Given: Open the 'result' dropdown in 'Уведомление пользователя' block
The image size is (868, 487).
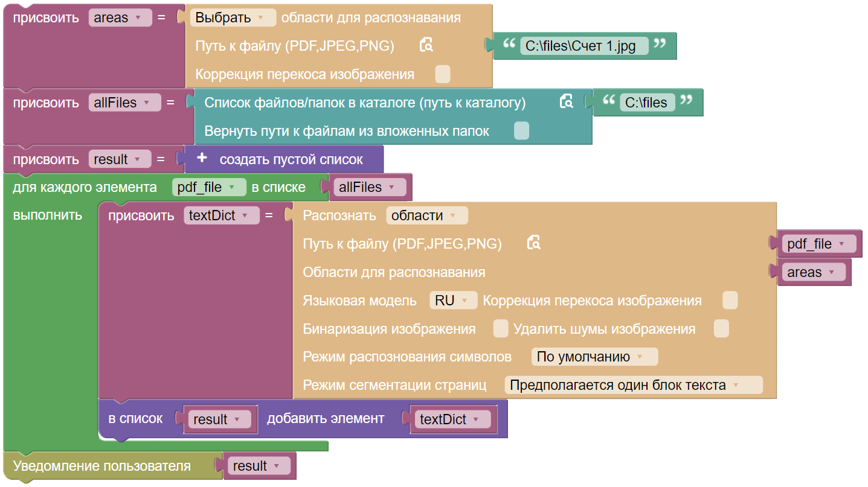Looking at the screenshot, I should point(259,466).
